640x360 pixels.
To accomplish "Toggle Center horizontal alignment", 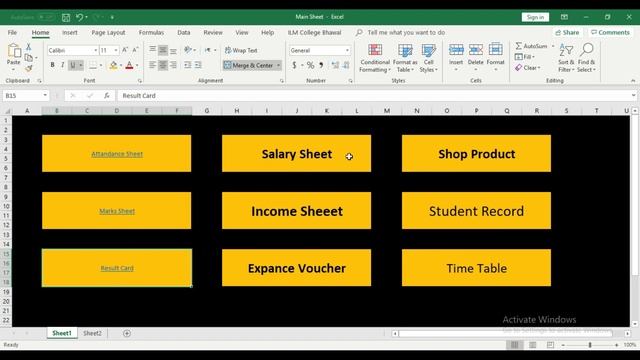I will (x=162, y=65).
